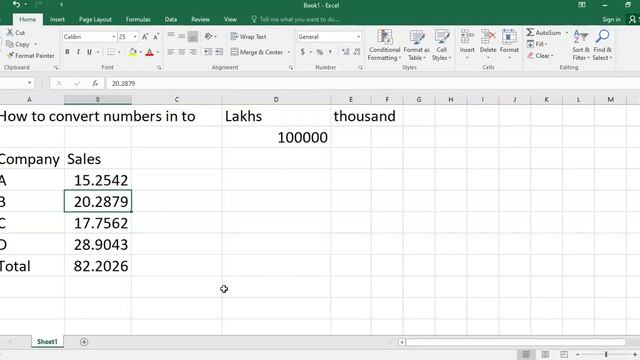Open Cell Styles gallery
The image size is (640, 360).
coord(441,45)
